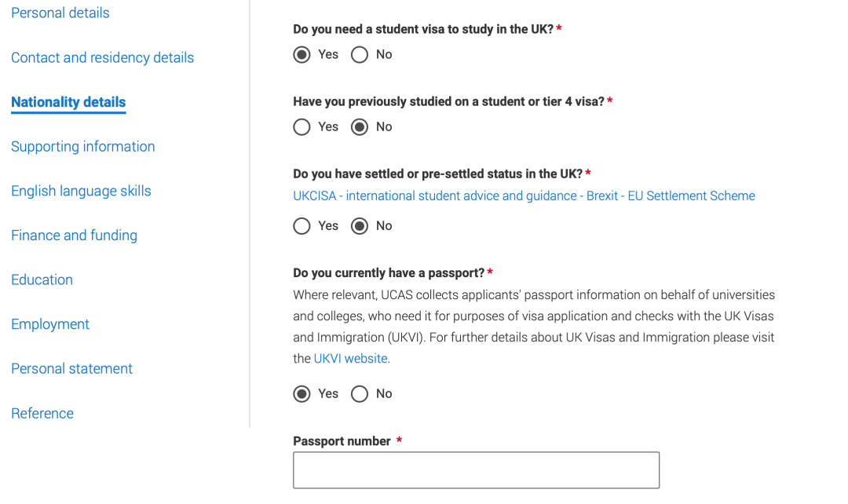Go to Personal details section
Screen dimensions: 848x504
(60, 13)
